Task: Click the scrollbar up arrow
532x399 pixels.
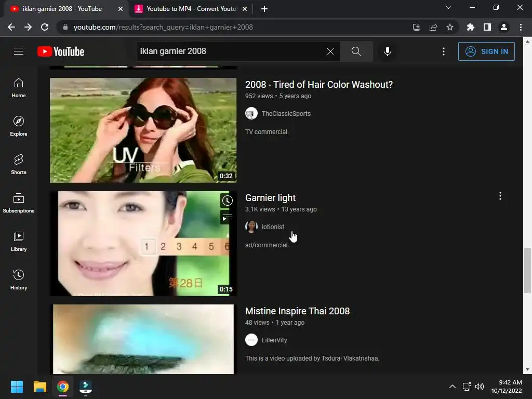Action: click(x=527, y=42)
